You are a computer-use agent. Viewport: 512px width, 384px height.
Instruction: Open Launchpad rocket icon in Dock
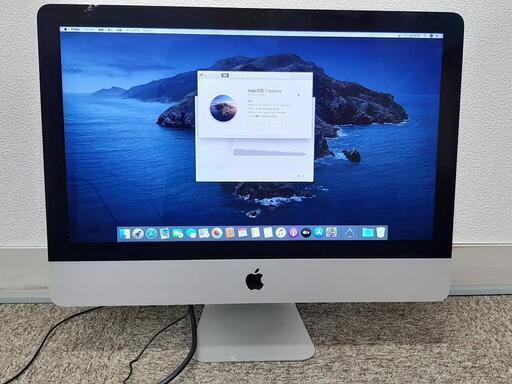click(138, 233)
